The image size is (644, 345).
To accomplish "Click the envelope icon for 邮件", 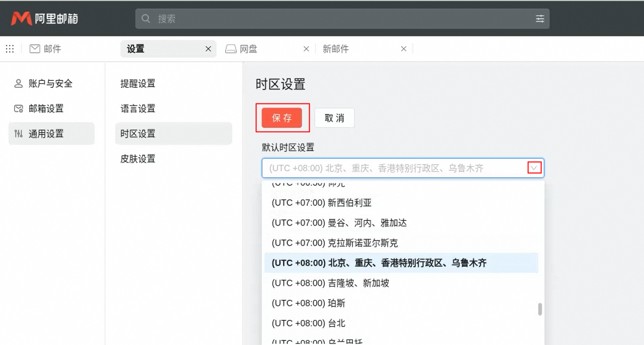I will [x=35, y=49].
